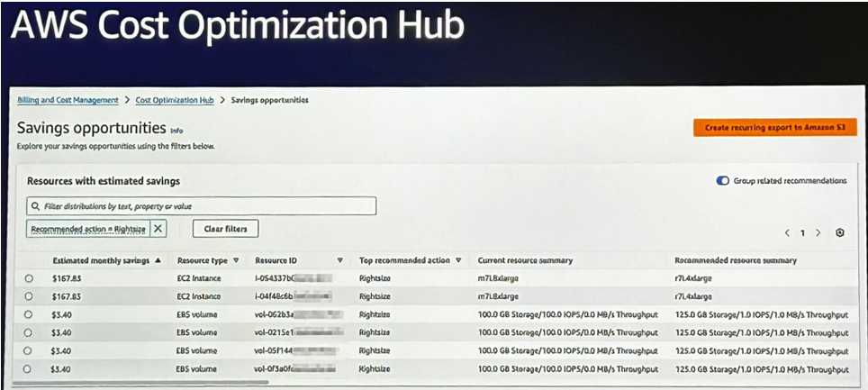Click the horizontal scrollbar under the table
This screenshot has height=390, width=868.
[144, 383]
